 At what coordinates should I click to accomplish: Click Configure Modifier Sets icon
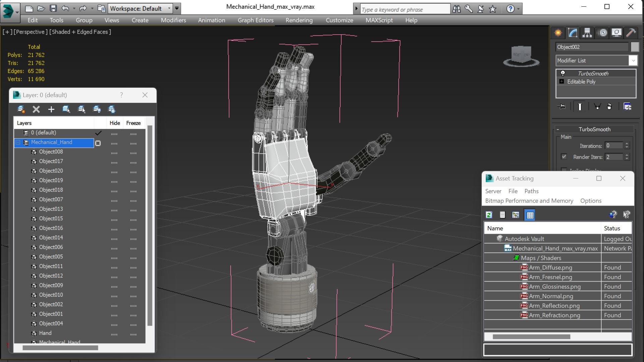coord(627,106)
